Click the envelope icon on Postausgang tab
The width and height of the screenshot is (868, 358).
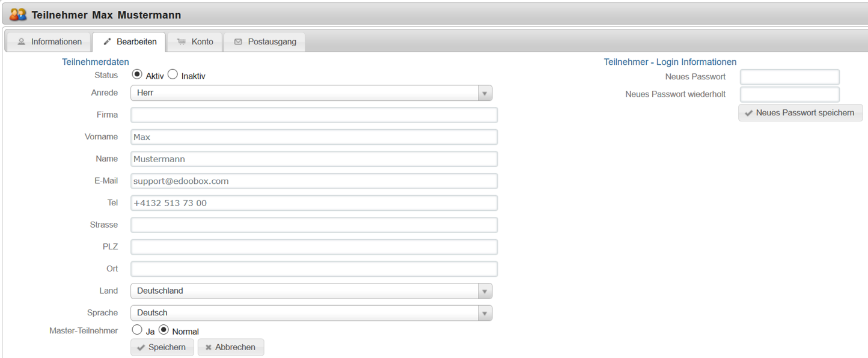point(238,42)
